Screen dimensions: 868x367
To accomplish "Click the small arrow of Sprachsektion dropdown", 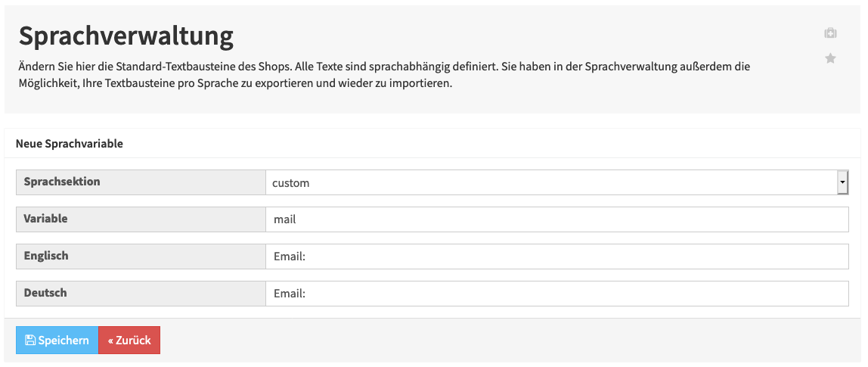I will (x=842, y=182).
